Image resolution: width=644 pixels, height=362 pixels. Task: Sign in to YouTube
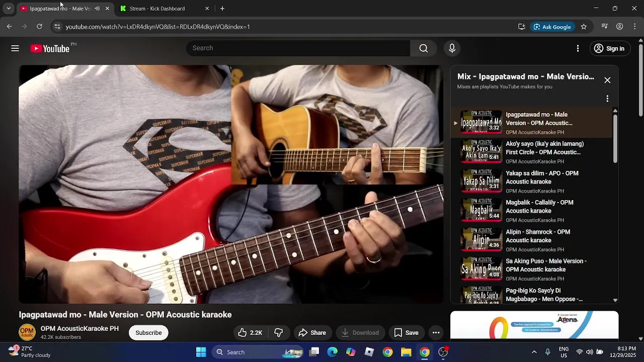[x=609, y=48]
